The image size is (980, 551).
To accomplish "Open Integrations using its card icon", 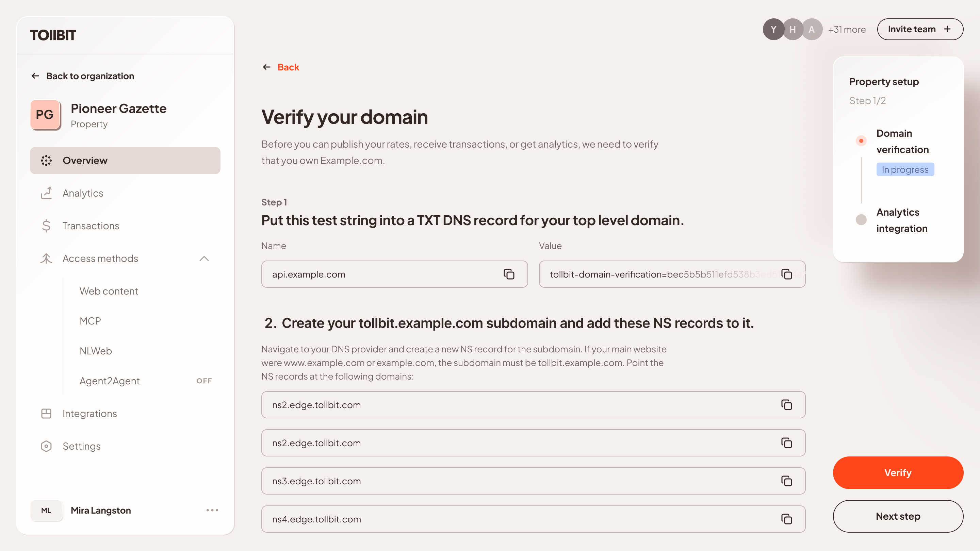I will [46, 413].
